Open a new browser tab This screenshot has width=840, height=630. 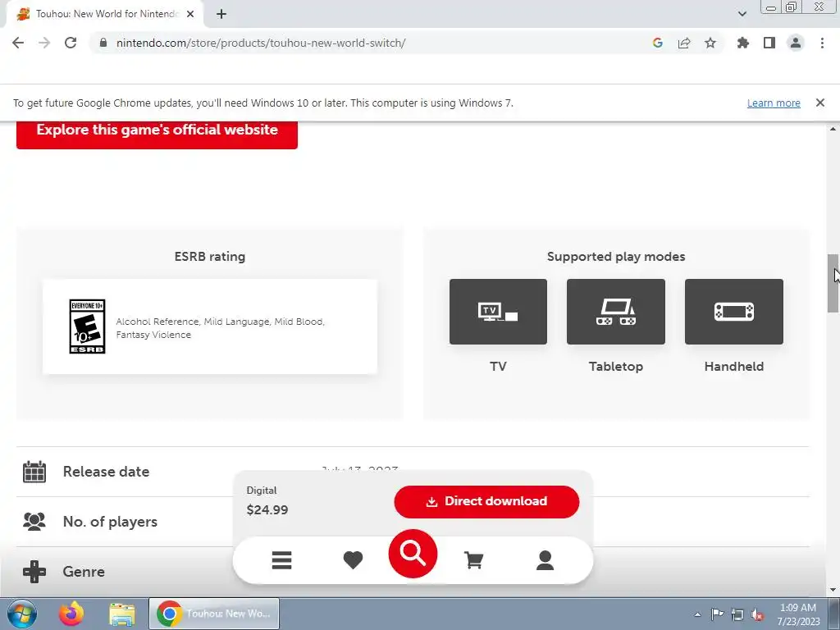(x=221, y=14)
